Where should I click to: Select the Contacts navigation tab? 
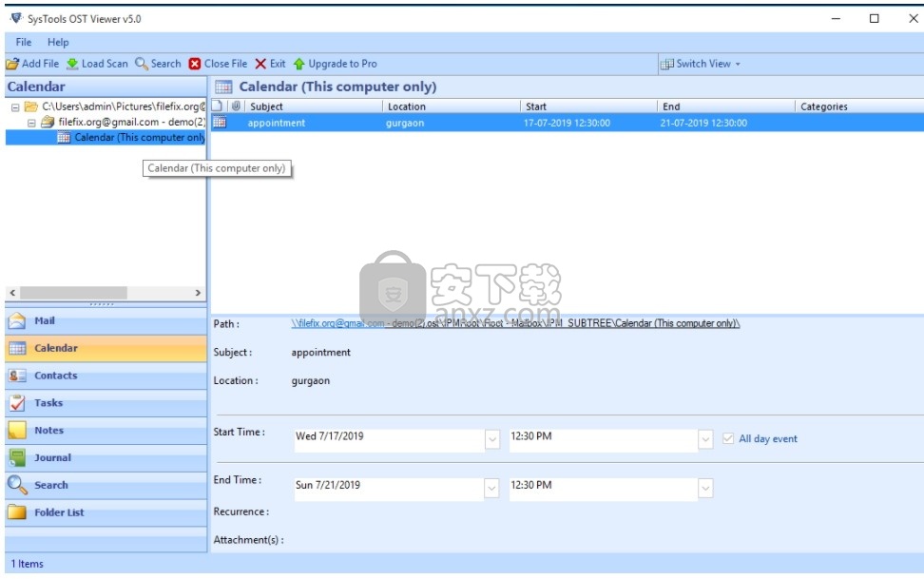coord(106,376)
